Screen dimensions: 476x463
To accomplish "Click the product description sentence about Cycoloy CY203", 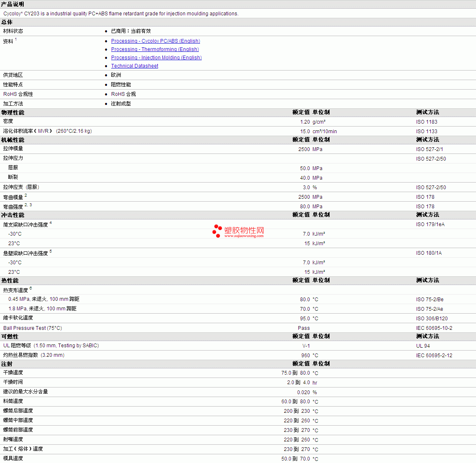I will pos(121,14).
